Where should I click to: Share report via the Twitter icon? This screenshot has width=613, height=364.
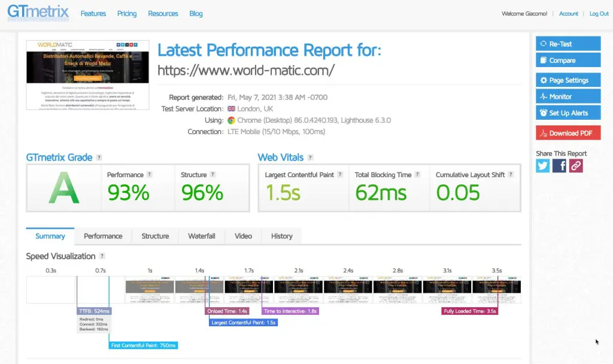pyautogui.click(x=542, y=165)
